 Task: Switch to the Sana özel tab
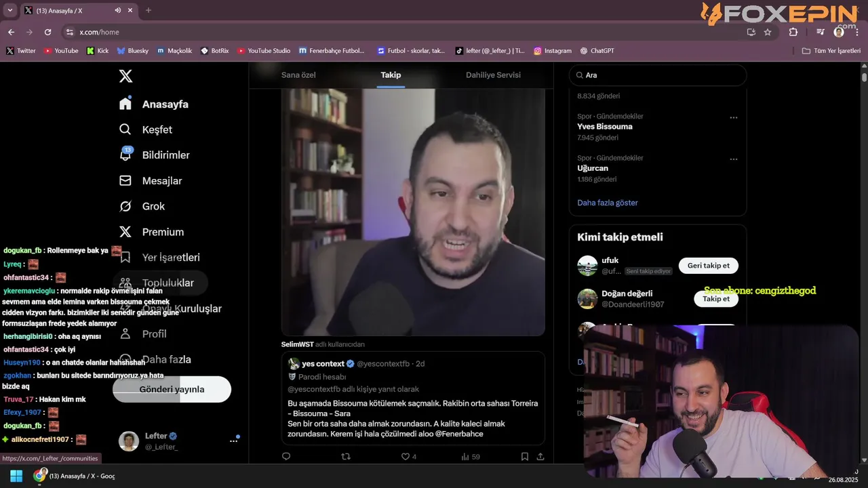(x=298, y=75)
